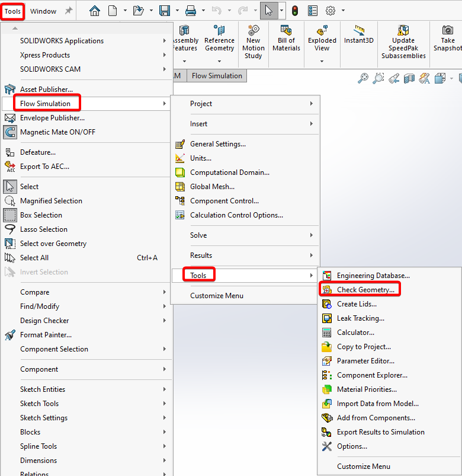462x476 pixels.
Task: Open Flow Simulation Options entry
Action: [389, 446]
